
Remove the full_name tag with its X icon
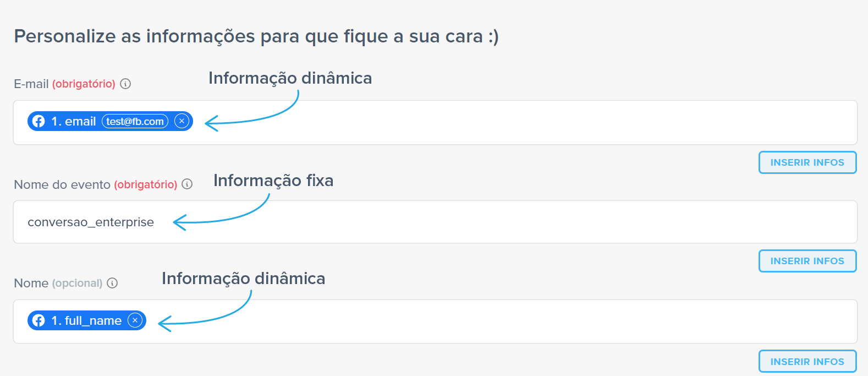(135, 320)
